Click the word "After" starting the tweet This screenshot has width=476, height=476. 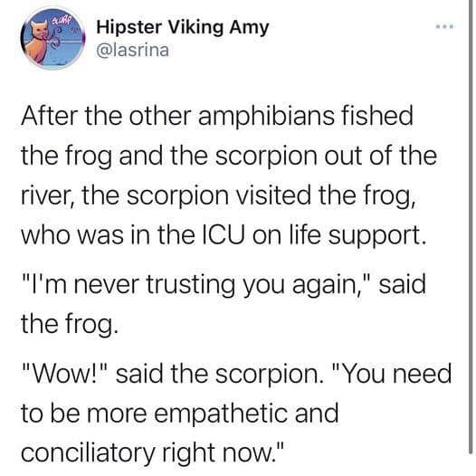click(x=50, y=116)
